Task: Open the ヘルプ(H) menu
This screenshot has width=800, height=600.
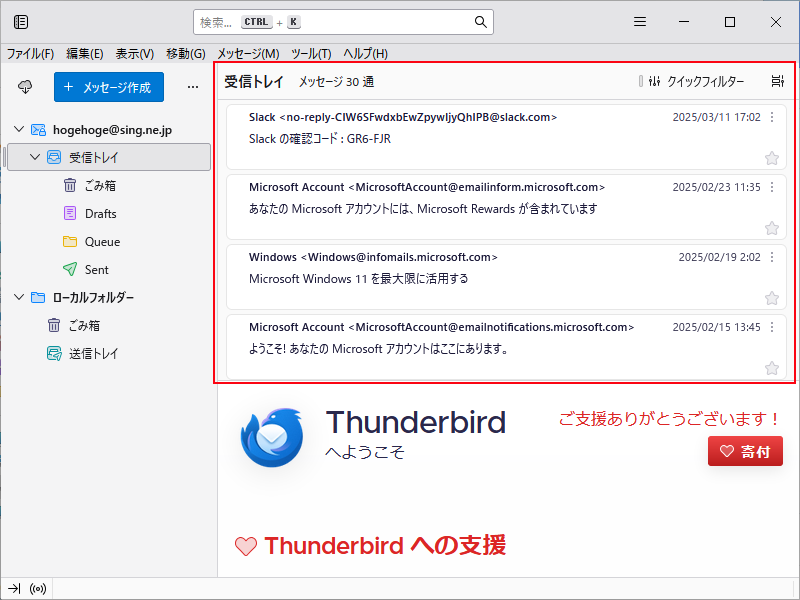Action: [365, 54]
